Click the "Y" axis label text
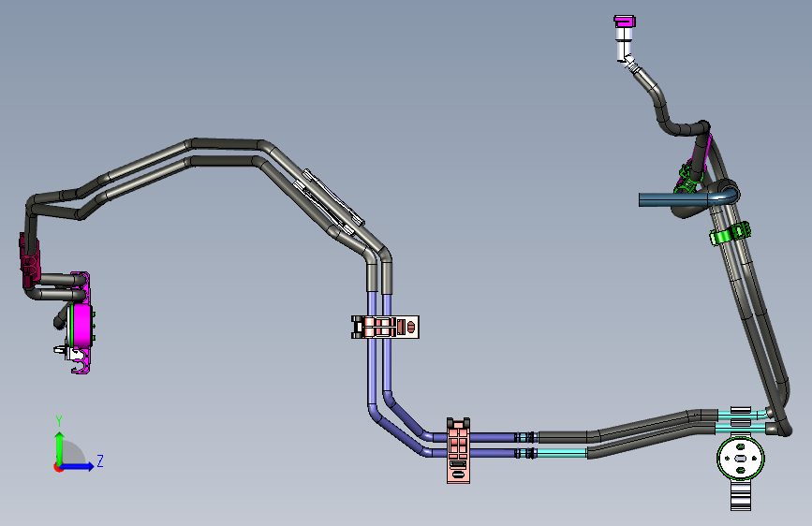Screen dimensions: 812x526 [x=59, y=421]
